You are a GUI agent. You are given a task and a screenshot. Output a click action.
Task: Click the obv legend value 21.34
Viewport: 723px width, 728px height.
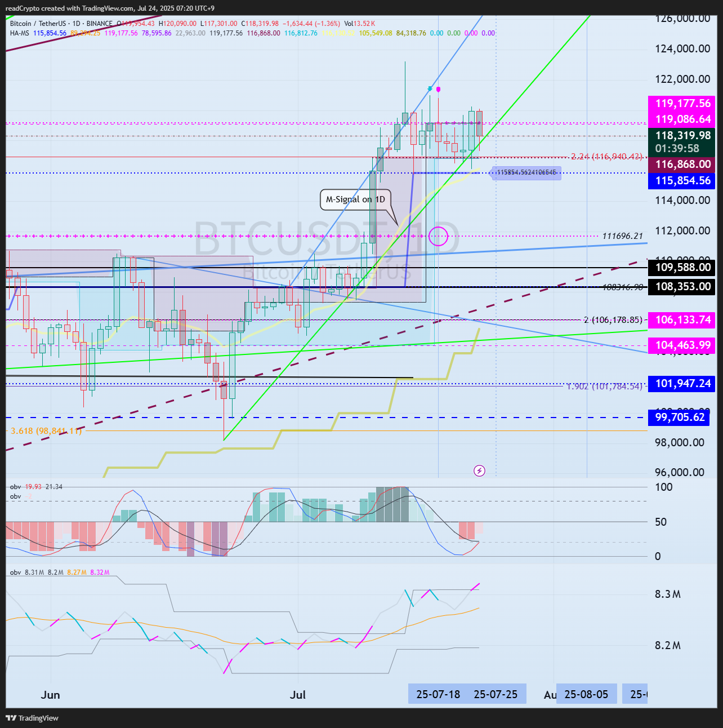pos(54,487)
